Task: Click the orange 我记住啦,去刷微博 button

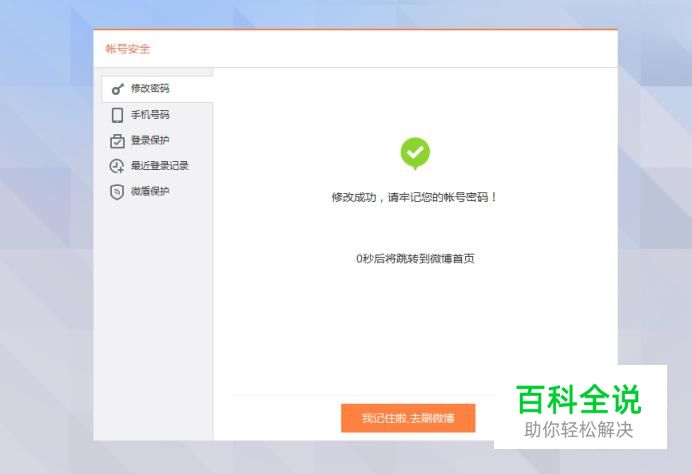Action: (x=408, y=418)
